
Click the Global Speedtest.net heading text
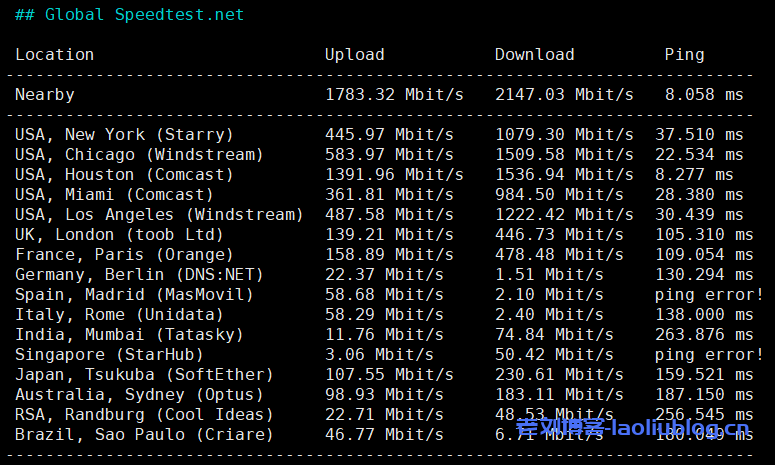pos(144,15)
